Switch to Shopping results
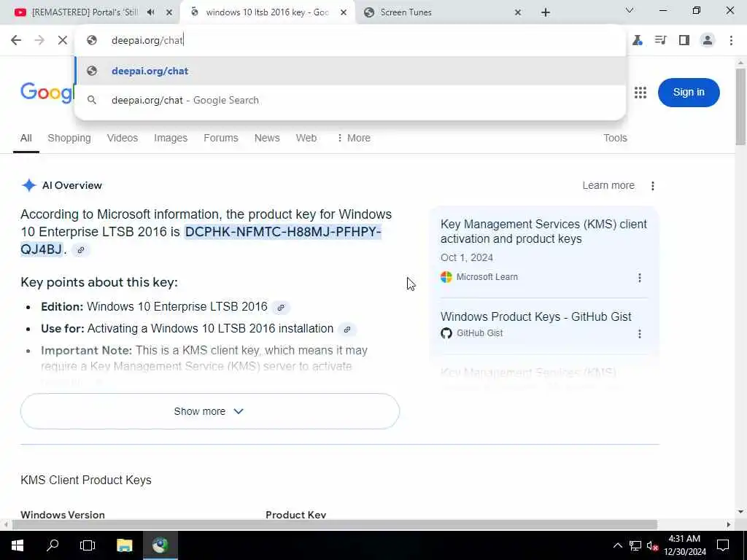Image resolution: width=747 pixels, height=560 pixels. pos(69,138)
